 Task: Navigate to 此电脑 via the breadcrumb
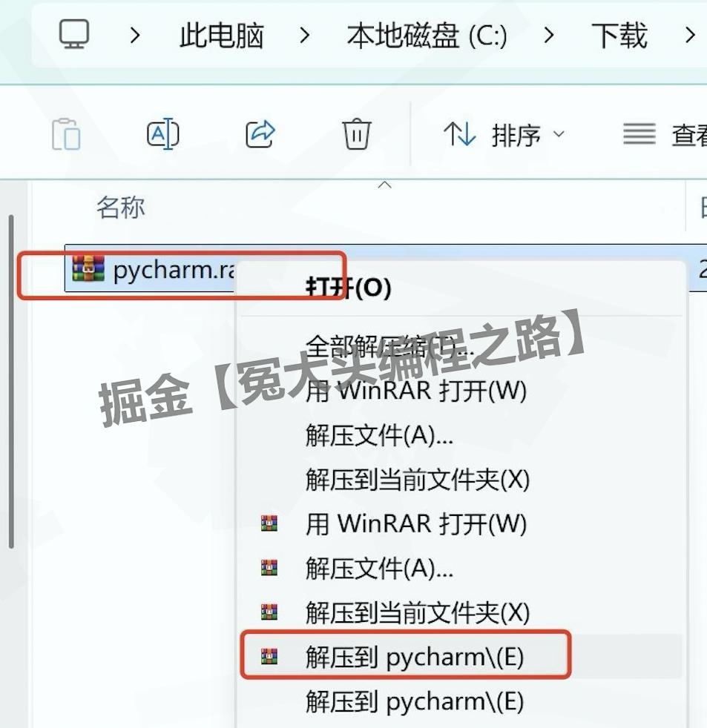220,35
